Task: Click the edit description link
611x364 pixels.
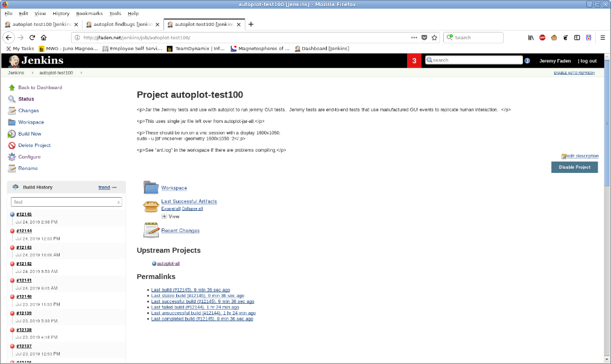Action: (583, 155)
